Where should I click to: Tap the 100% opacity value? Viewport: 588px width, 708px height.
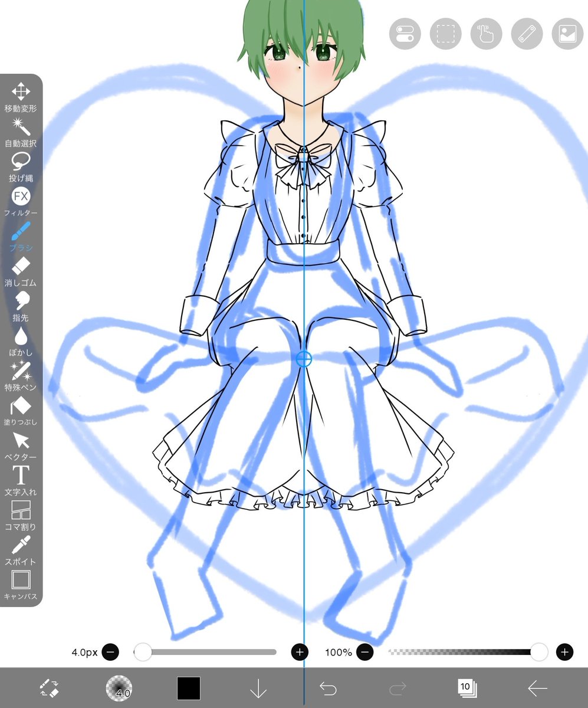click(339, 652)
